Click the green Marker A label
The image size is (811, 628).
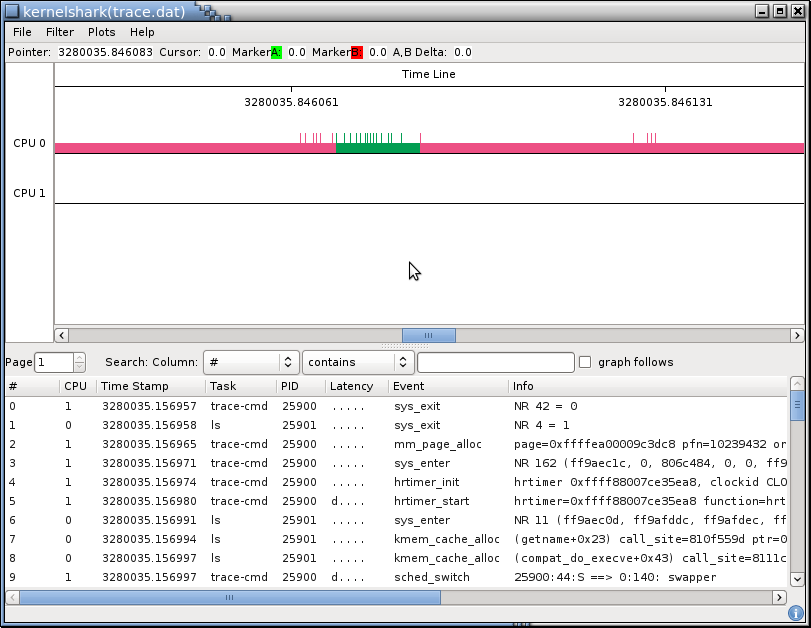pyautogui.click(x=276, y=52)
